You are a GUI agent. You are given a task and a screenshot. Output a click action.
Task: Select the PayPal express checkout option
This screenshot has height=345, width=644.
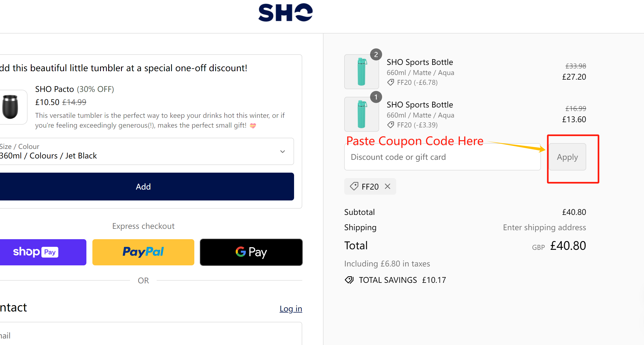point(143,252)
